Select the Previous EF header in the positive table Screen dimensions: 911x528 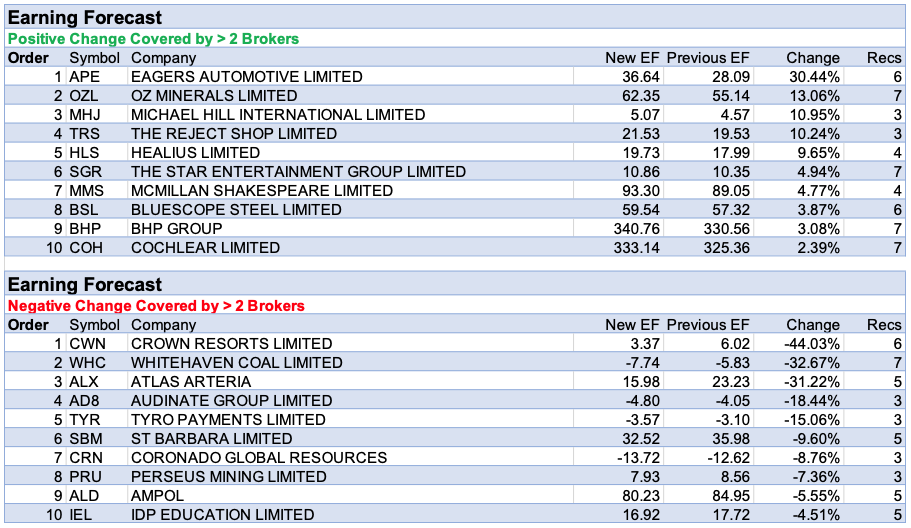708,58
